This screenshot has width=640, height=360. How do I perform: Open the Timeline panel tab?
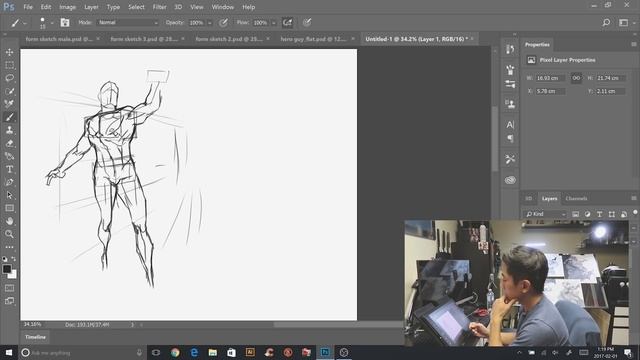coord(36,337)
